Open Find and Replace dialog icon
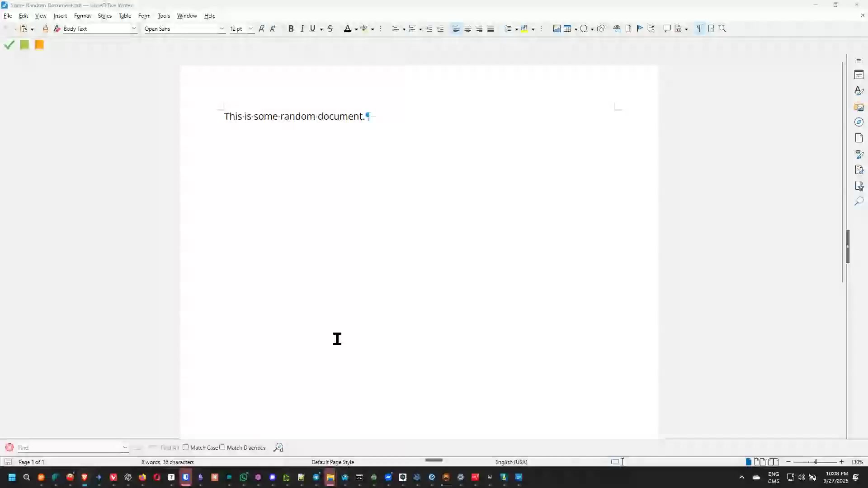This screenshot has height=488, width=868. [278, 447]
